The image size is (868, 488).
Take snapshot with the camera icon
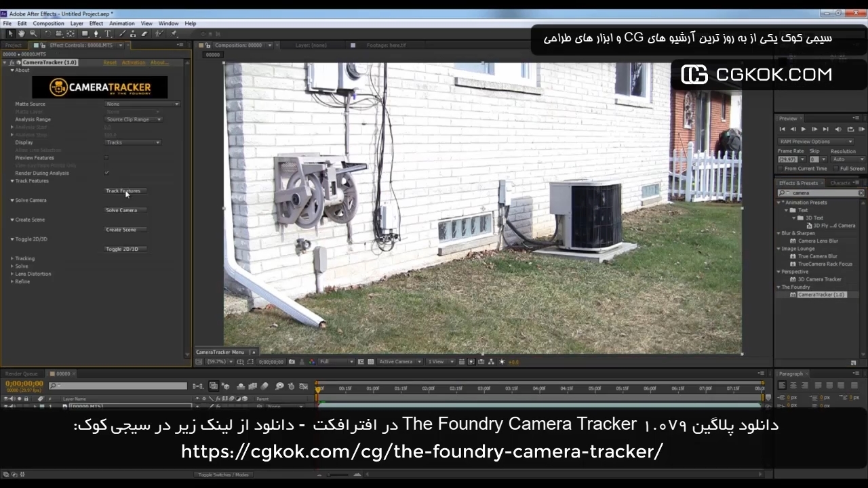coord(292,362)
